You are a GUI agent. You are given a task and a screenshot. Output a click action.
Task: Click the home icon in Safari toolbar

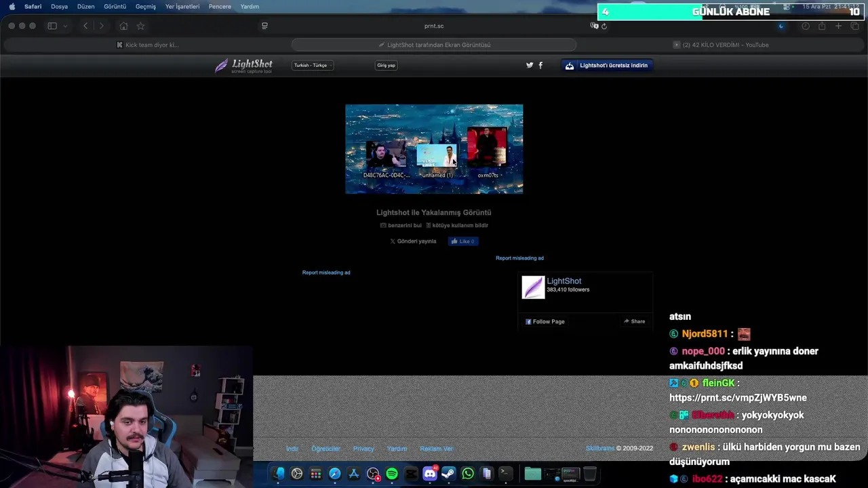point(123,26)
